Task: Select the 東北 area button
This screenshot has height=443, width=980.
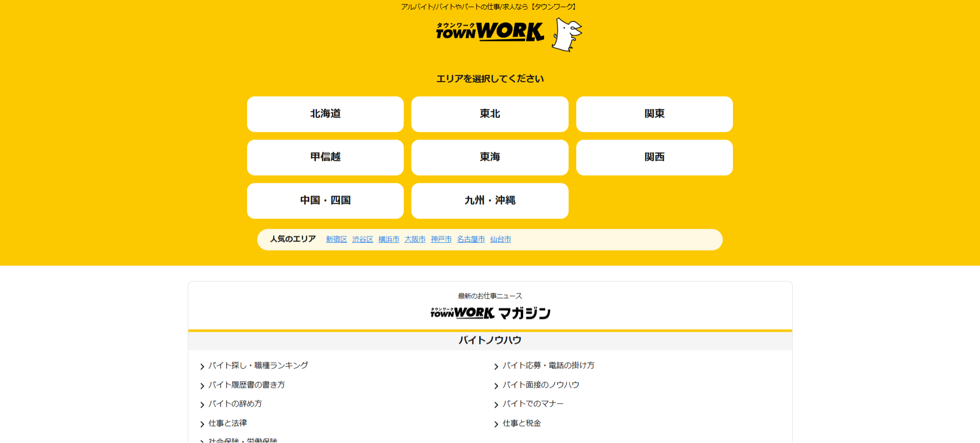Action: point(490,114)
